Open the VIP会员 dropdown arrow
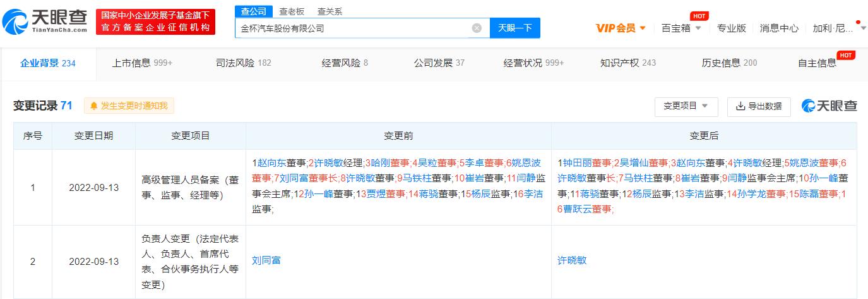868x299 pixels. (643, 28)
